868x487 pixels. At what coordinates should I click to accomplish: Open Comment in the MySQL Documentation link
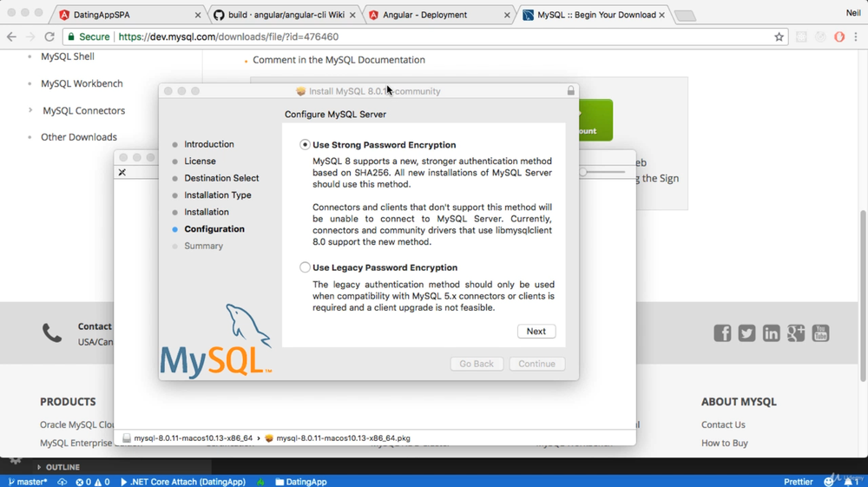click(x=339, y=60)
